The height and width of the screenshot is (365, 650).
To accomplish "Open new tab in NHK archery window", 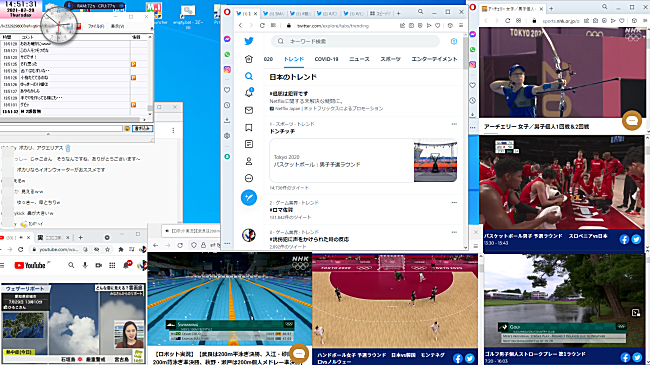I will pyautogui.click(x=551, y=8).
